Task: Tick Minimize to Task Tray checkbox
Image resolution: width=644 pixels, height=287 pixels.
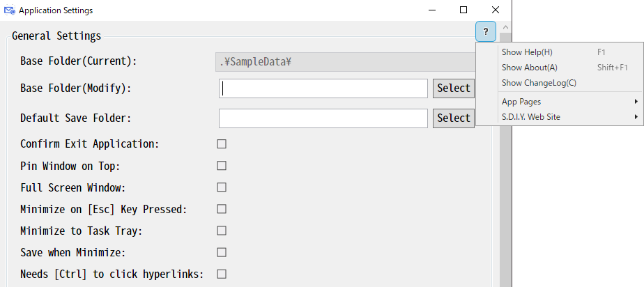Action: pyautogui.click(x=222, y=231)
